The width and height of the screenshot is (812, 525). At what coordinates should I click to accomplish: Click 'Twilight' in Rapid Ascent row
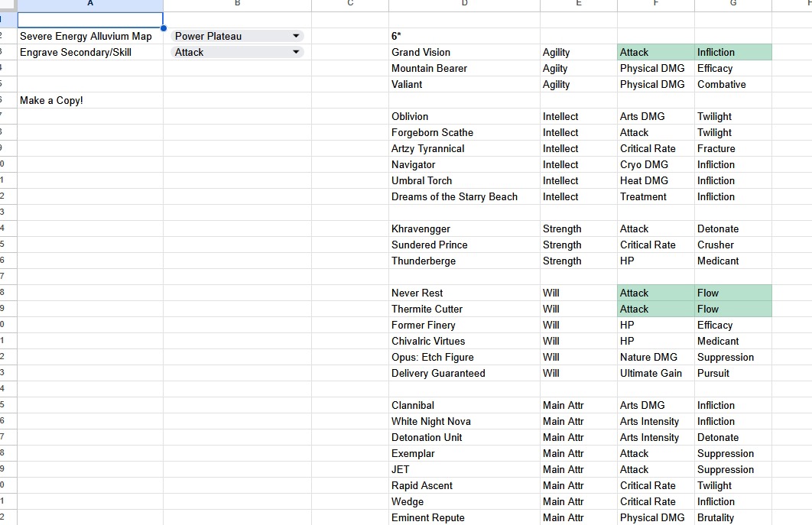(x=733, y=486)
